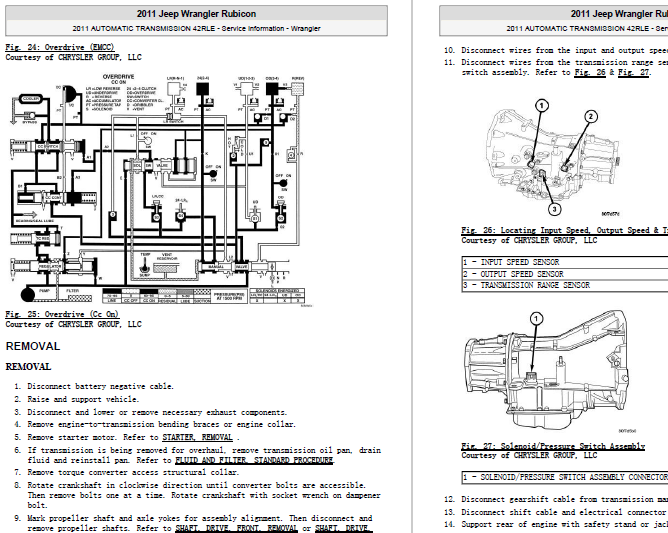
Task: Select the Fig. 27 solenoid connector illustration
Action: [548, 372]
